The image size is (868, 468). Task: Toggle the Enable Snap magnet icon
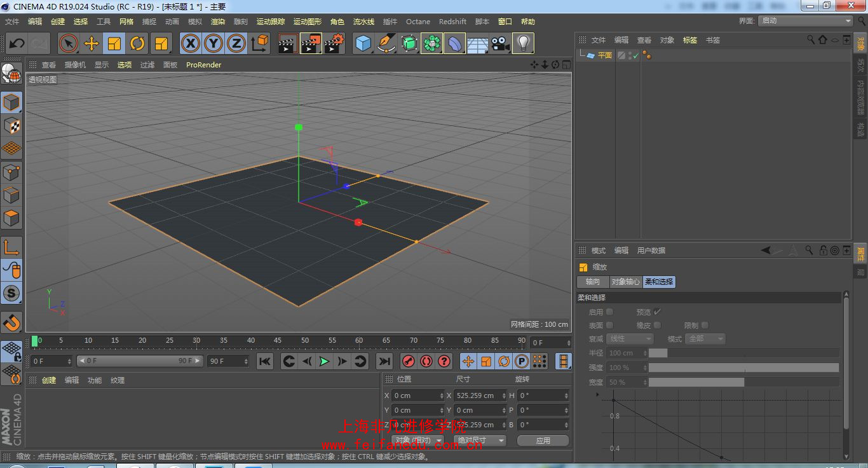(11, 323)
